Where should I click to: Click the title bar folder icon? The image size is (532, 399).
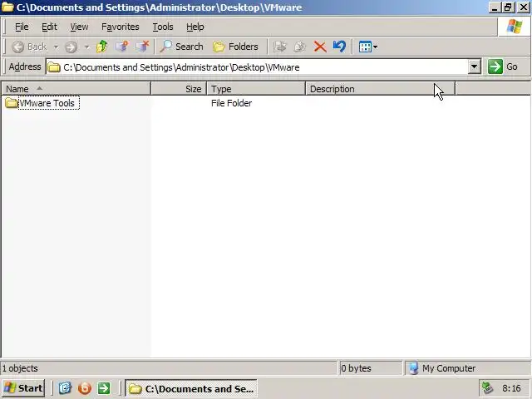7,7
